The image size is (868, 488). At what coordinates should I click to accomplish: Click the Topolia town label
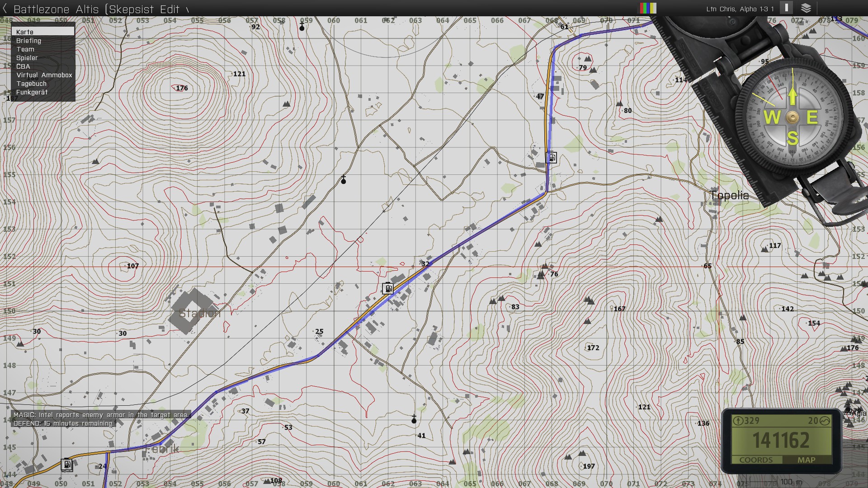tap(729, 195)
